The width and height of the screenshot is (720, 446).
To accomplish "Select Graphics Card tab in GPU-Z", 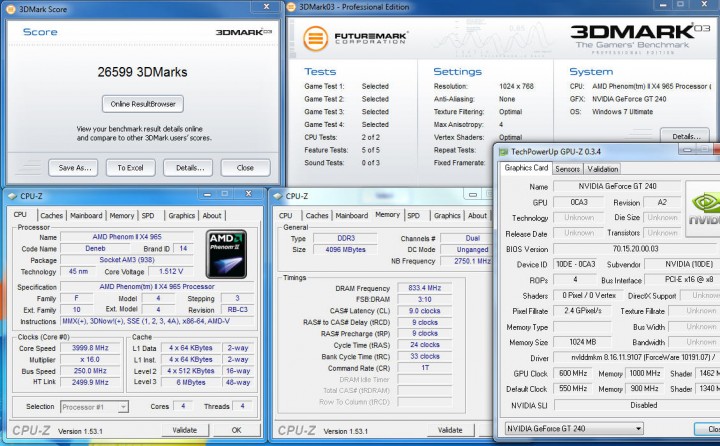I will tap(526, 168).
